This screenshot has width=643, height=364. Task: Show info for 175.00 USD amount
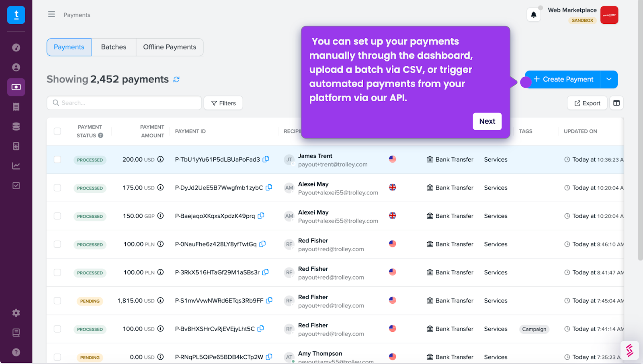pyautogui.click(x=160, y=188)
